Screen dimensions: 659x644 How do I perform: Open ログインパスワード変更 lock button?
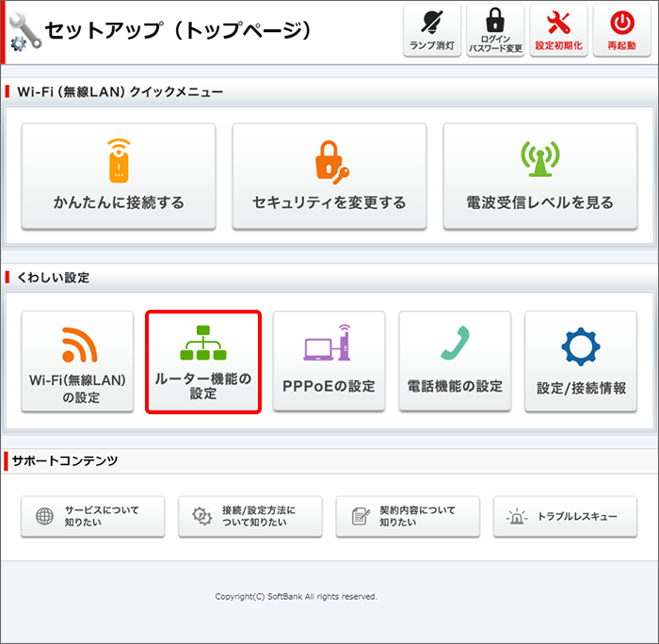pyautogui.click(x=495, y=30)
